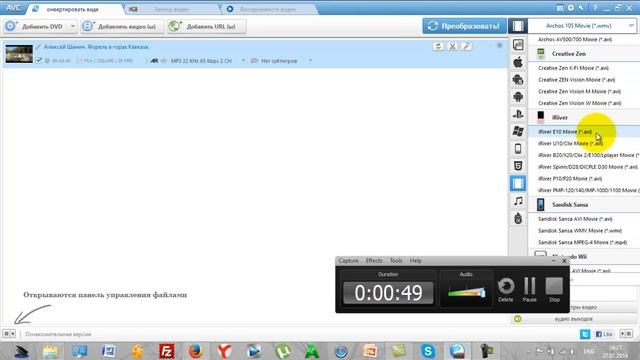Open Help menu in recorder window
This screenshot has width=640, height=360.
click(416, 260)
